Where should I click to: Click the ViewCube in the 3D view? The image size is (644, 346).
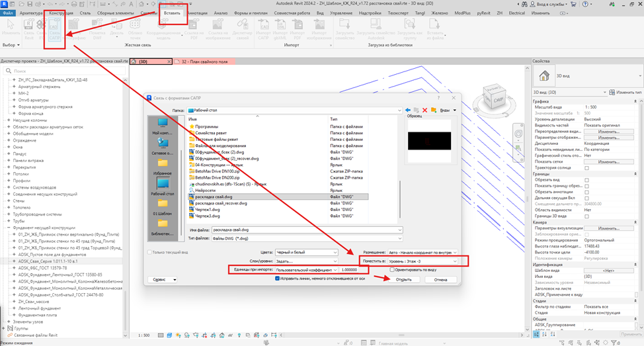[494, 98]
